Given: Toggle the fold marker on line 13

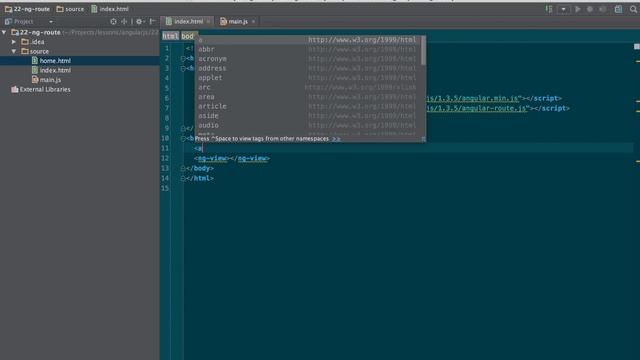Looking at the screenshot, I should (x=183, y=168).
